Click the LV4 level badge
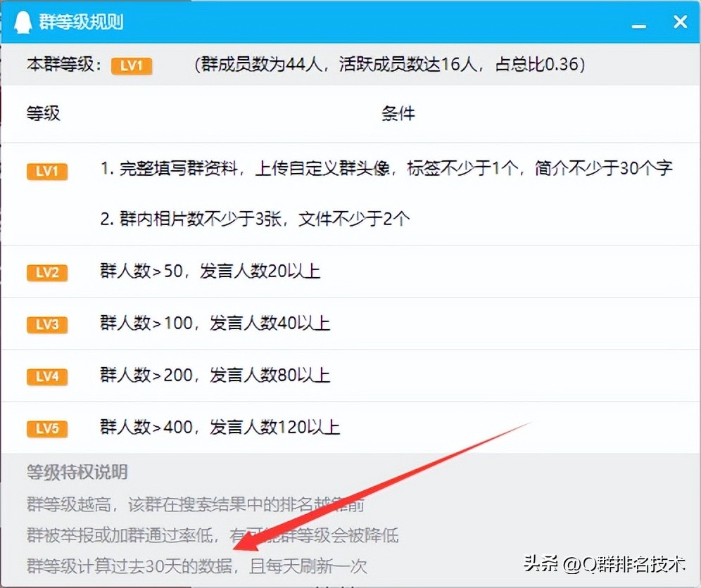The width and height of the screenshot is (701, 588). click(46, 376)
